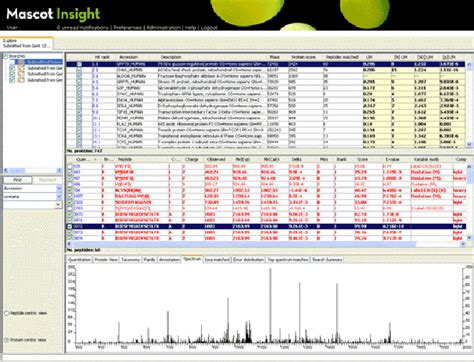Sort peptides by the Variable mods header
This screenshot has height=362, width=474.
coord(426,159)
